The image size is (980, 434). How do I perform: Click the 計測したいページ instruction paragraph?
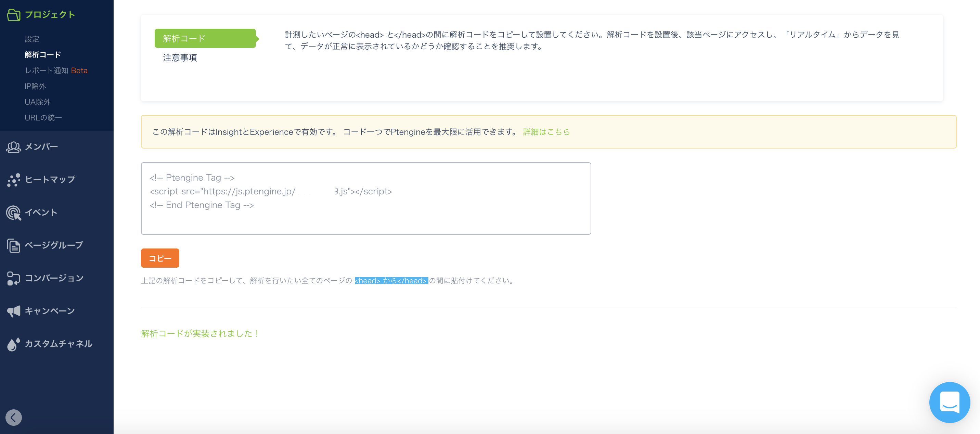coord(592,40)
